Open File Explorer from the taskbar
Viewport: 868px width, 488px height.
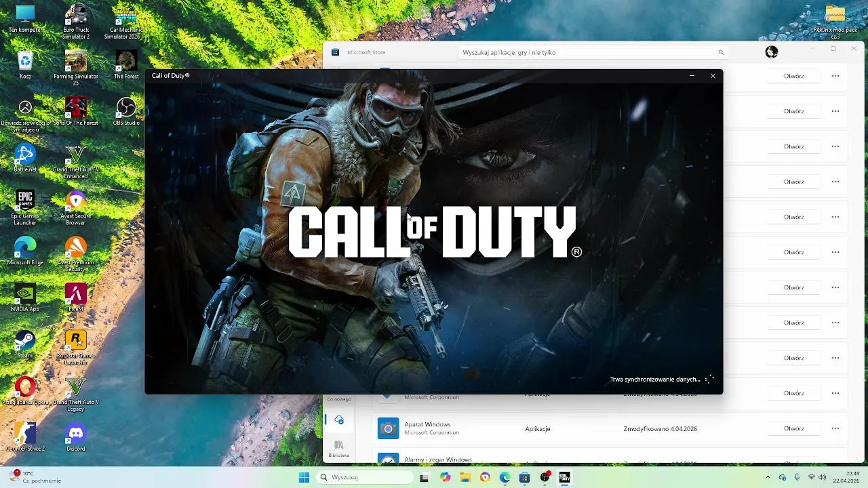click(465, 477)
